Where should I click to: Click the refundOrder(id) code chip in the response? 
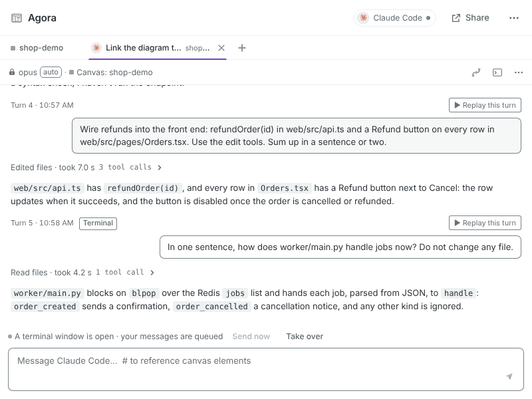click(143, 188)
